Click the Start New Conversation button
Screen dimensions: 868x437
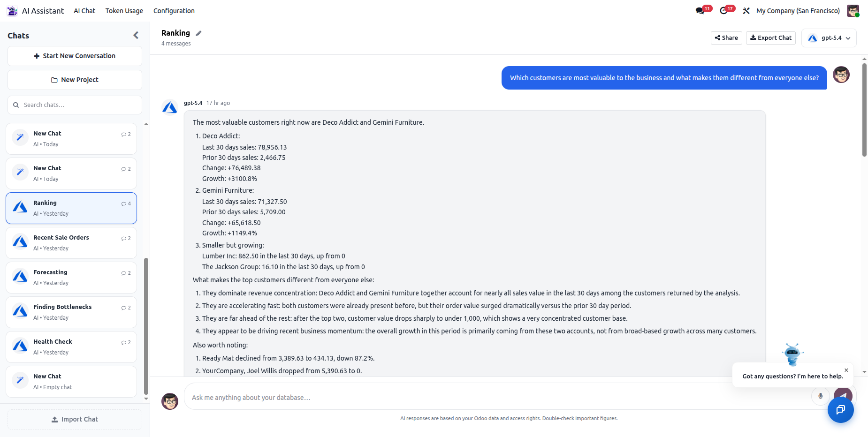75,56
